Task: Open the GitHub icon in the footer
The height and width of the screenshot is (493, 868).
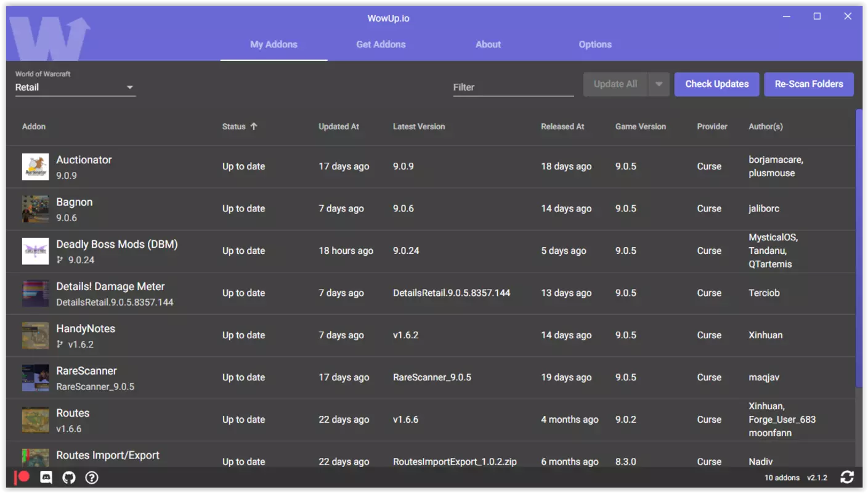Action: click(69, 478)
